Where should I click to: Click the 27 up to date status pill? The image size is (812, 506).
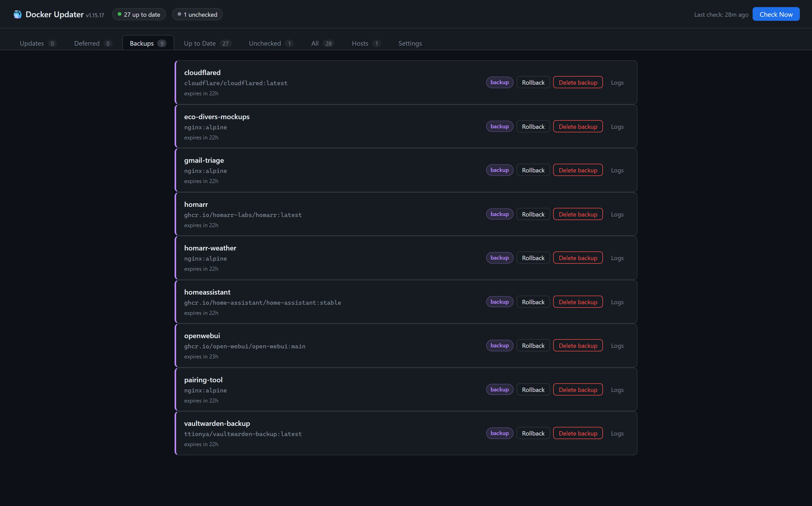pos(139,14)
